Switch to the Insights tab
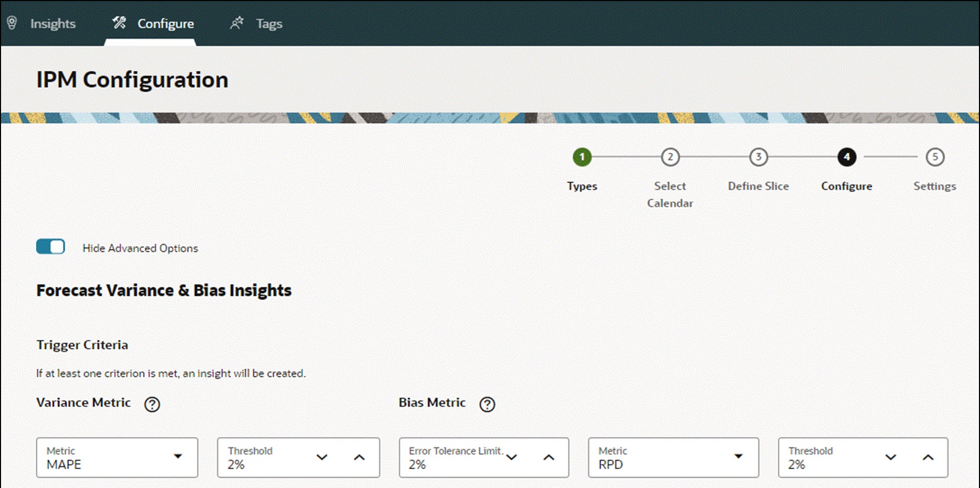 pos(53,24)
